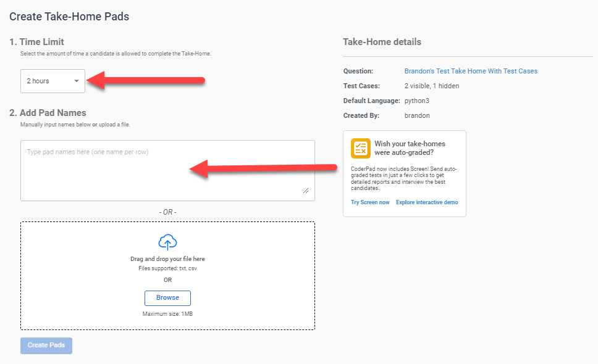This screenshot has height=364, width=598.
Task: Follow the Try Screen now link
Action: click(x=370, y=202)
